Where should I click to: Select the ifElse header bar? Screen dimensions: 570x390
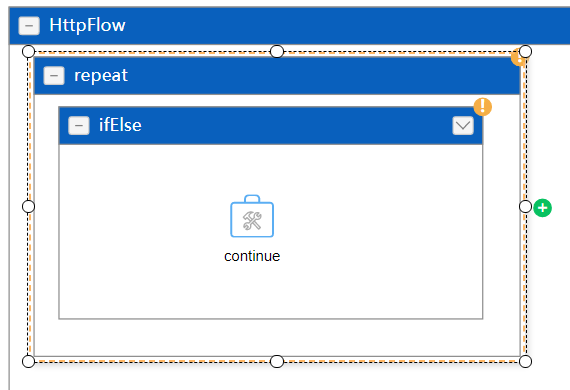(271, 125)
